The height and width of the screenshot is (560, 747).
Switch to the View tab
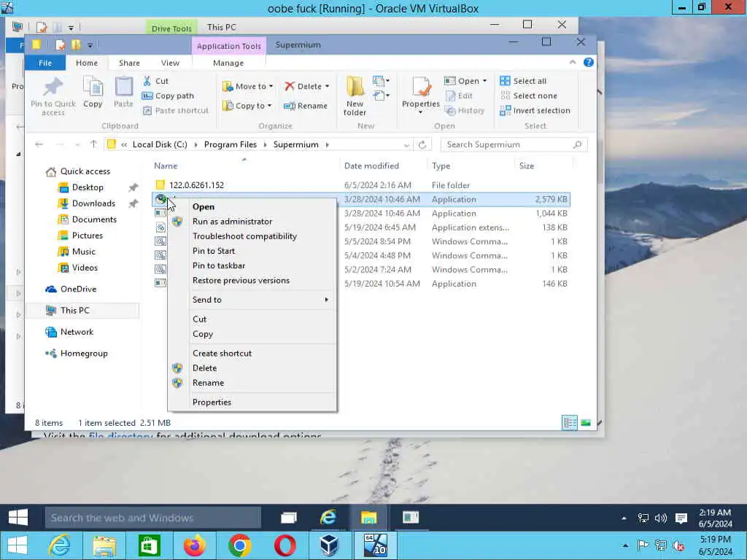[x=170, y=63]
